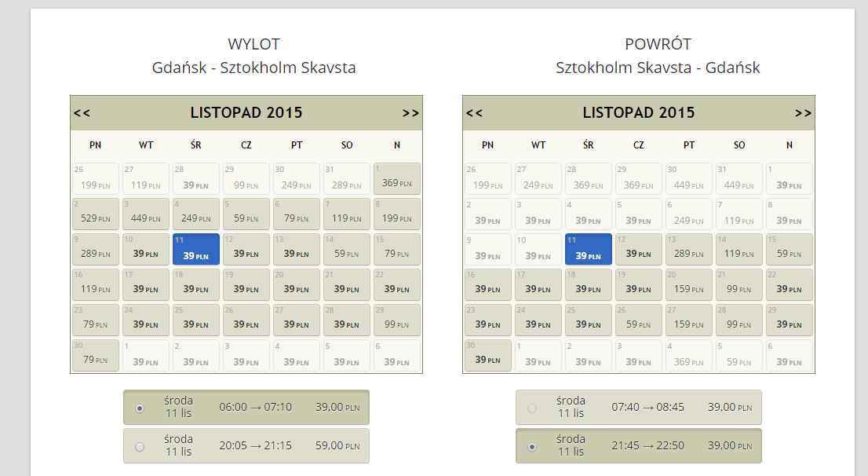
Task: Select the 21:45 → 22:50 return flight radio
Action: click(532, 447)
